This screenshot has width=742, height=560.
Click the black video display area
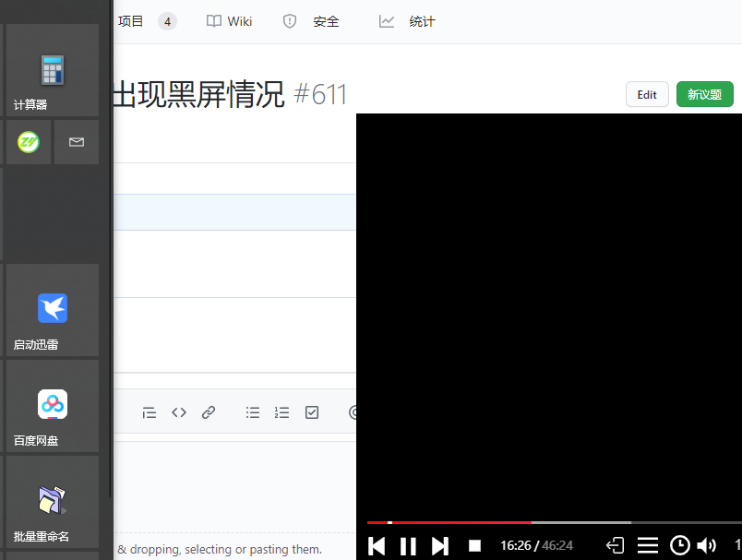click(549, 316)
